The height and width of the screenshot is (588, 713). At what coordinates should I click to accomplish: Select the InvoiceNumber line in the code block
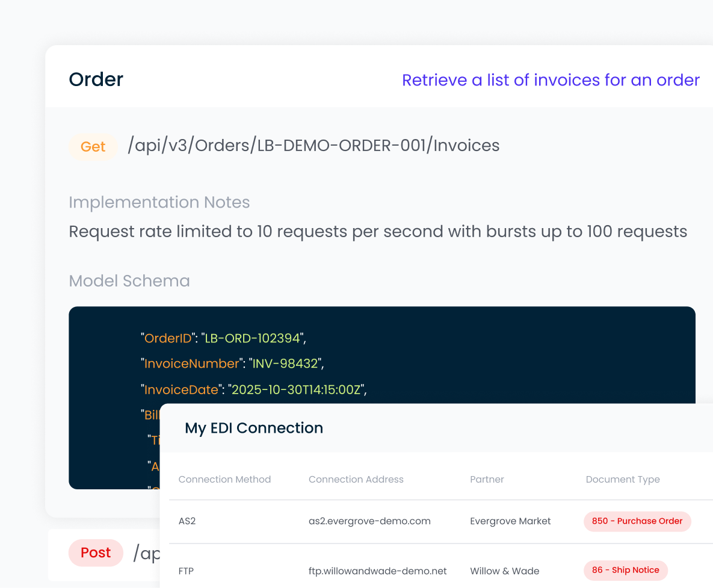coord(232,364)
